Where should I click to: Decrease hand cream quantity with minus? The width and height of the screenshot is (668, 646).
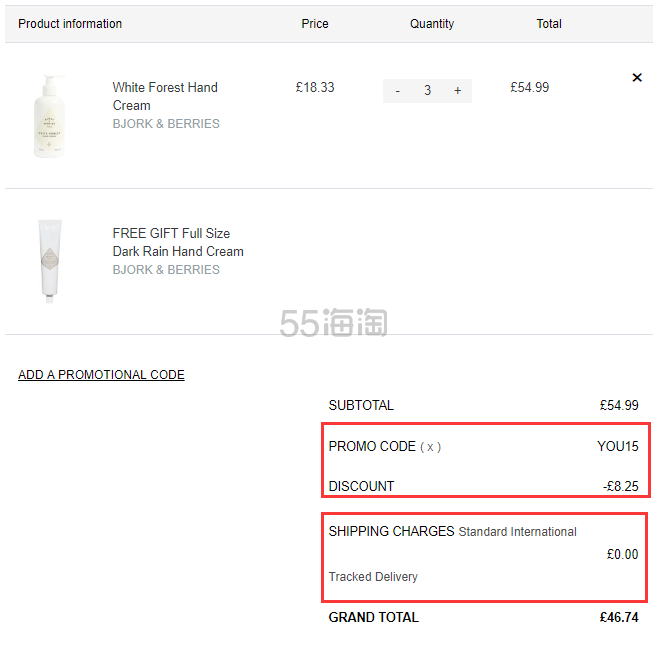pyautogui.click(x=398, y=91)
